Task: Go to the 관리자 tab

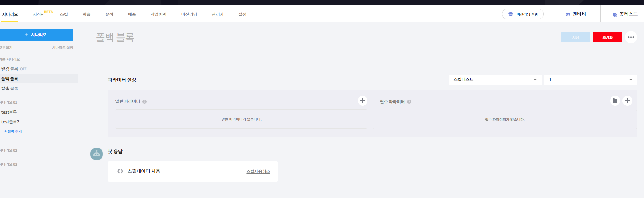Action: 218,14
